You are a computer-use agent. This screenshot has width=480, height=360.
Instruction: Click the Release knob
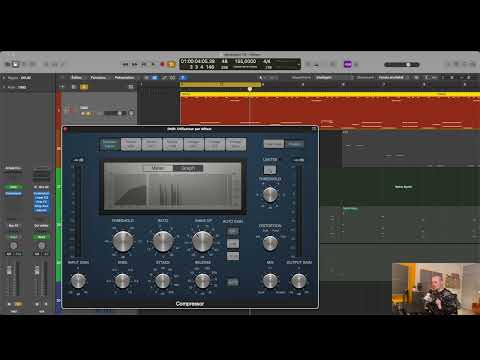point(202,281)
